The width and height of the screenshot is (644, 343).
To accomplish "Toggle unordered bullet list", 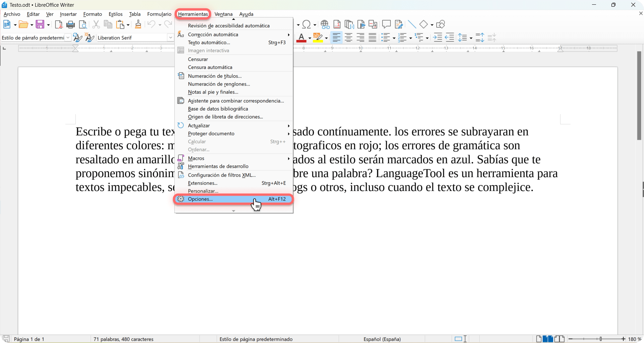I will pos(386,38).
